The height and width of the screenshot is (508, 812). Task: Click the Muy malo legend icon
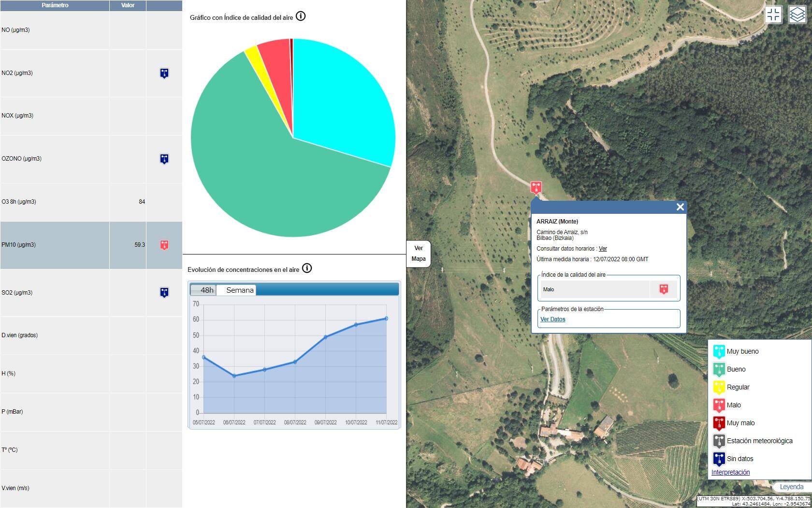coord(719,423)
